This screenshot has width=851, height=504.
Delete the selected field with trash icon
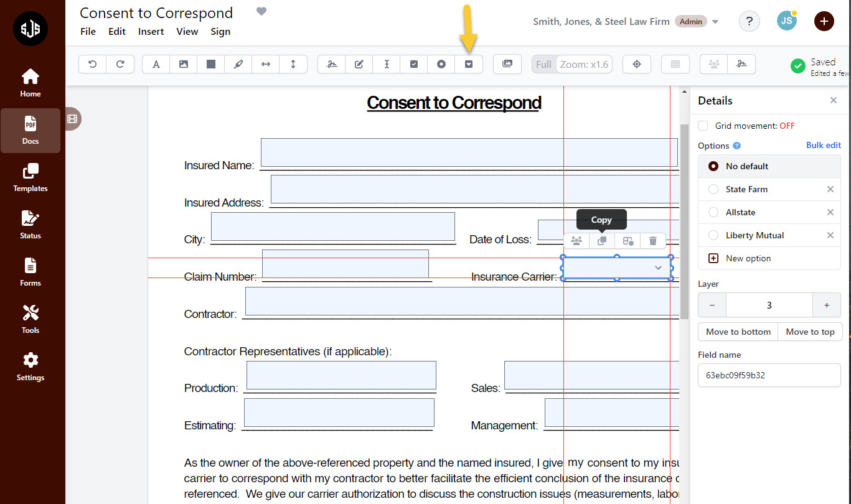[x=652, y=241]
